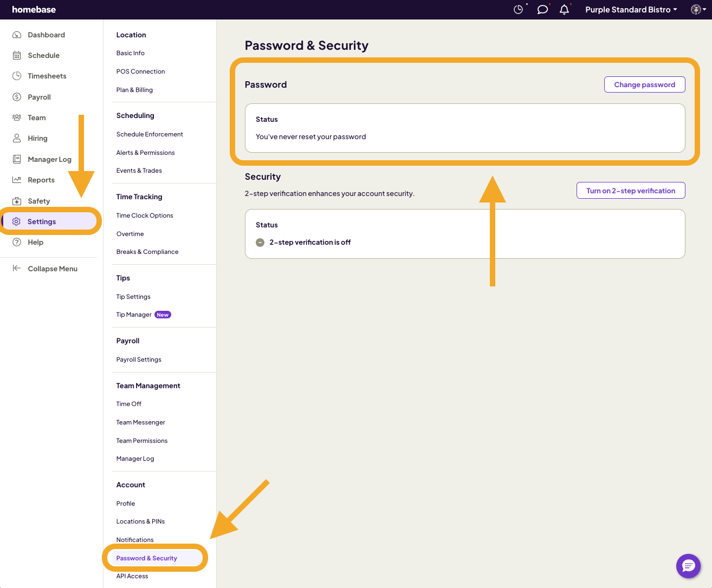Image resolution: width=712 pixels, height=588 pixels.
Task: Click the Hiring person icon in sidebar
Action: [17, 139]
